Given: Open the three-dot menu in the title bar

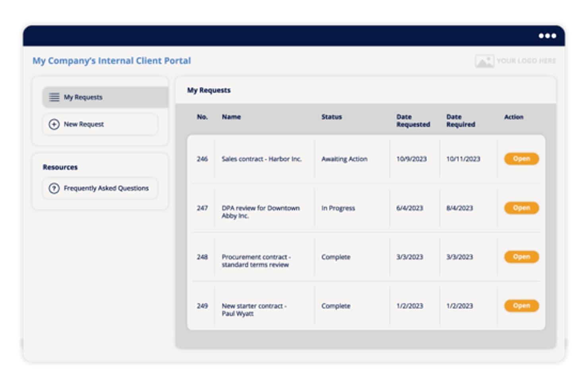Looking at the screenshot, I should tap(547, 36).
